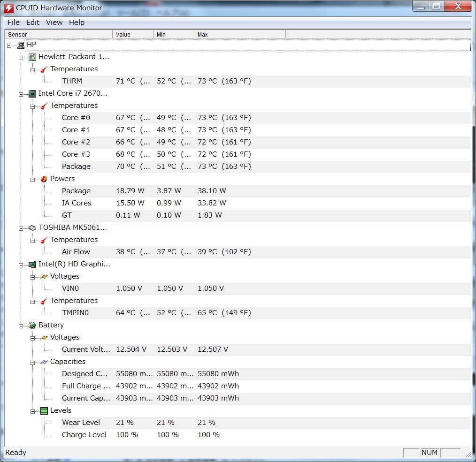Click the flame icon beside Powers
Viewport: 476px width, 462px height.
tap(44, 179)
